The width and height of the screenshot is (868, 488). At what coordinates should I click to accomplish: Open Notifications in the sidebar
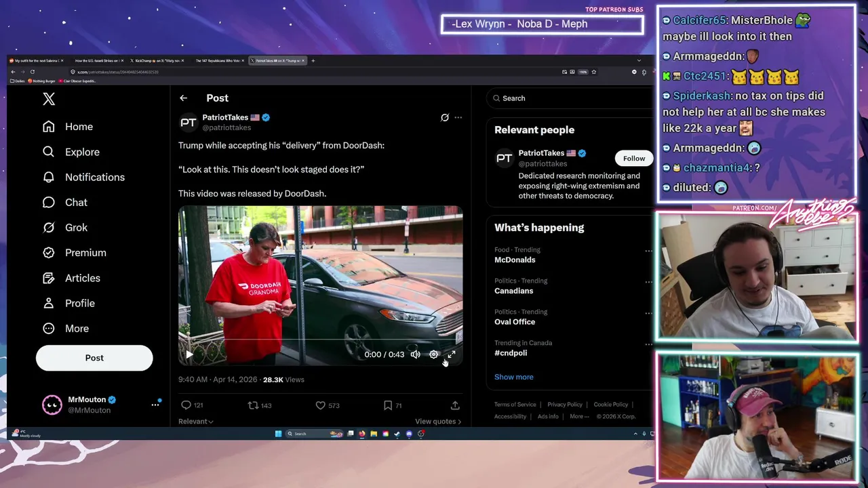tap(83, 177)
